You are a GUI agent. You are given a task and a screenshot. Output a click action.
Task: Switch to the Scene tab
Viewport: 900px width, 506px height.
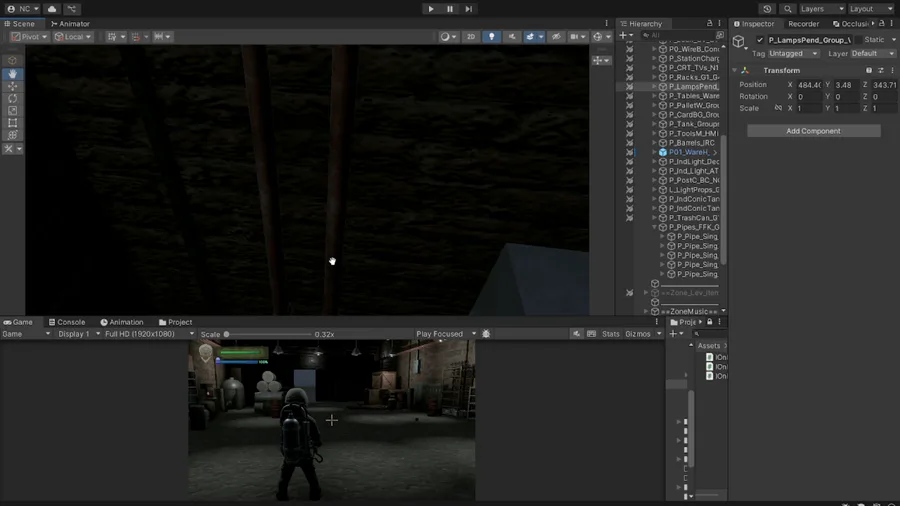[20, 24]
